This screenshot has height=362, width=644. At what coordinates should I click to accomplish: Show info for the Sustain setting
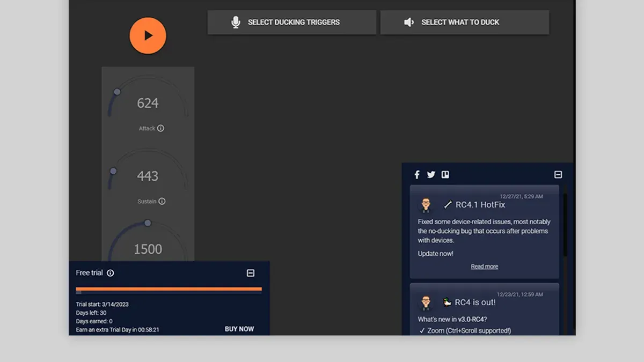click(x=162, y=201)
